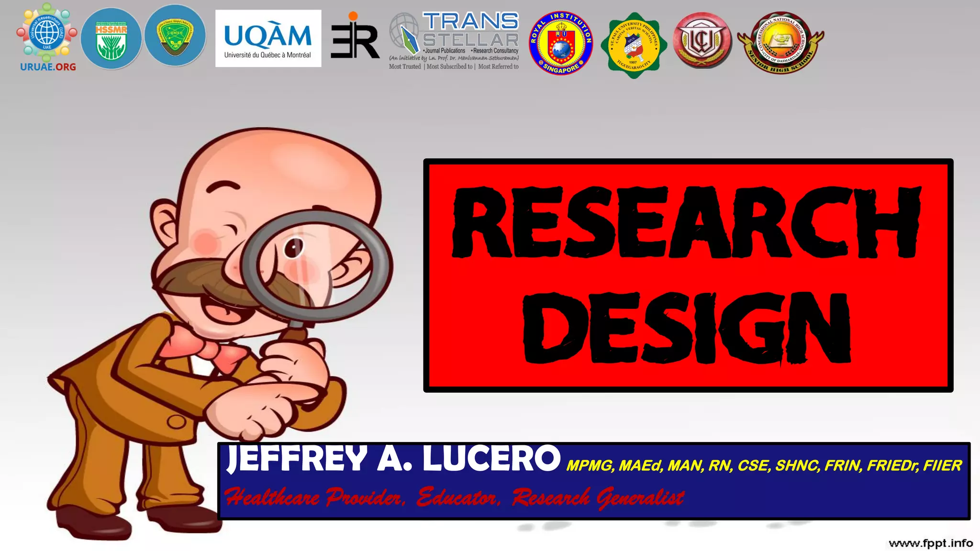The image size is (980, 551).
Task: Click the magnifying glass lens
Action: 316,266
